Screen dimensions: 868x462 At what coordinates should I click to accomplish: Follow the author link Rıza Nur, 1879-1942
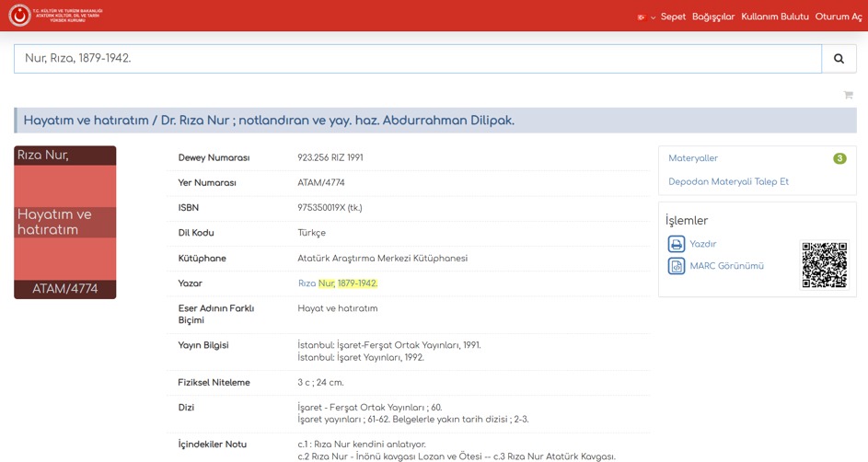pyautogui.click(x=338, y=283)
